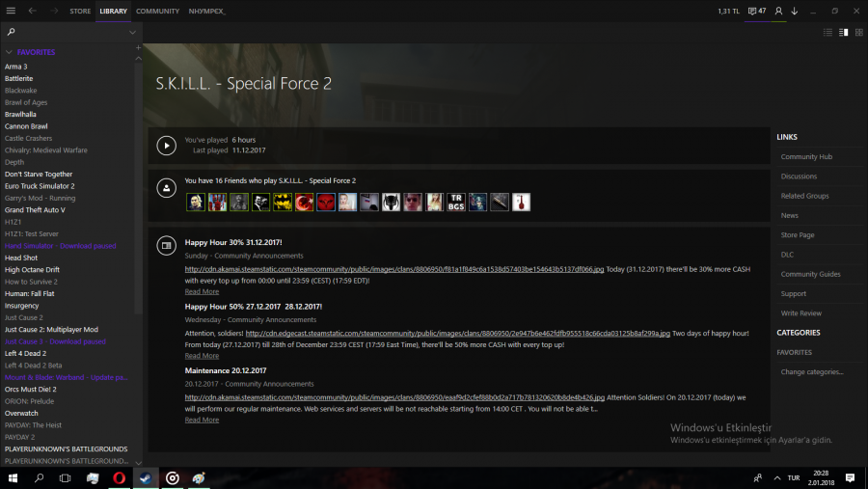
Task: Open the chat notifications icon showing 47
Action: [757, 11]
